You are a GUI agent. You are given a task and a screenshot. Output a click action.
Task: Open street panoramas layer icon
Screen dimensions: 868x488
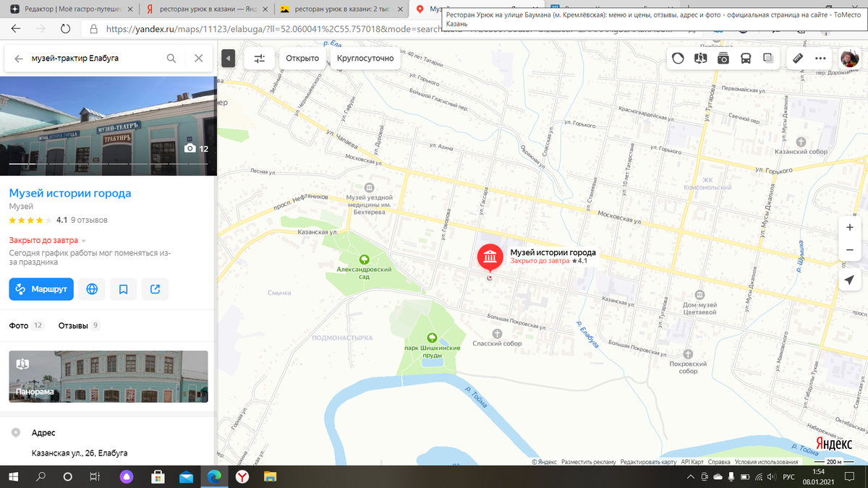coord(700,59)
